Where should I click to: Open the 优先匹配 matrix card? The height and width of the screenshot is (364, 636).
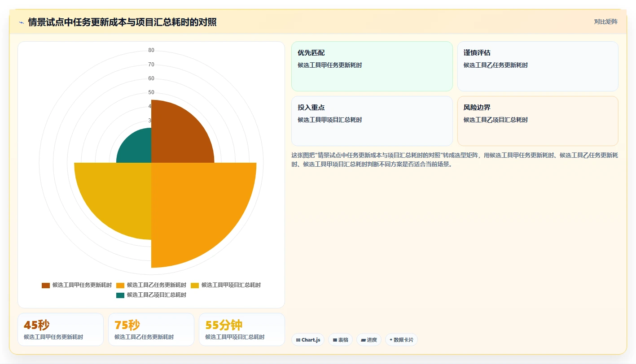[x=372, y=66]
